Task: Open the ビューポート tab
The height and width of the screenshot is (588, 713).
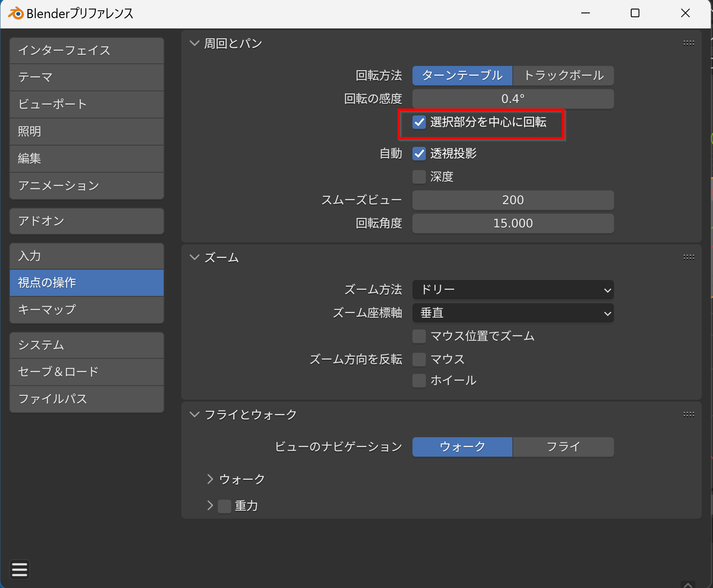Action: pyautogui.click(x=87, y=104)
